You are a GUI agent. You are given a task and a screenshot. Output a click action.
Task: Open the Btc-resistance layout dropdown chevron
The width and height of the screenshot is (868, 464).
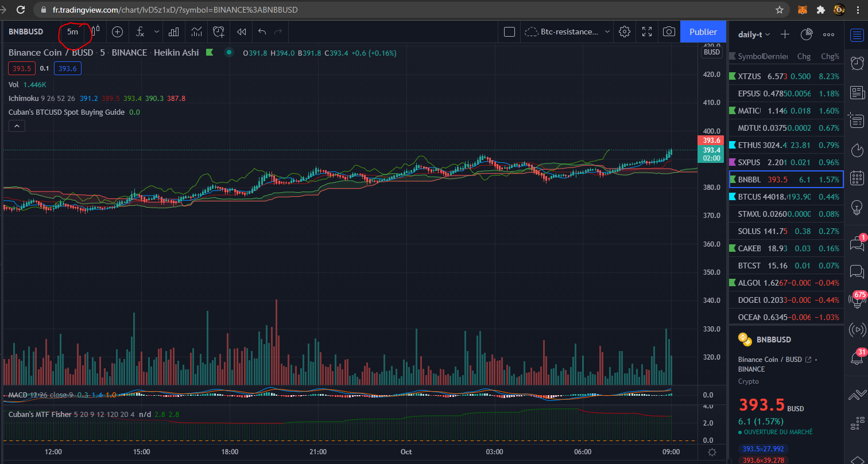[607, 32]
